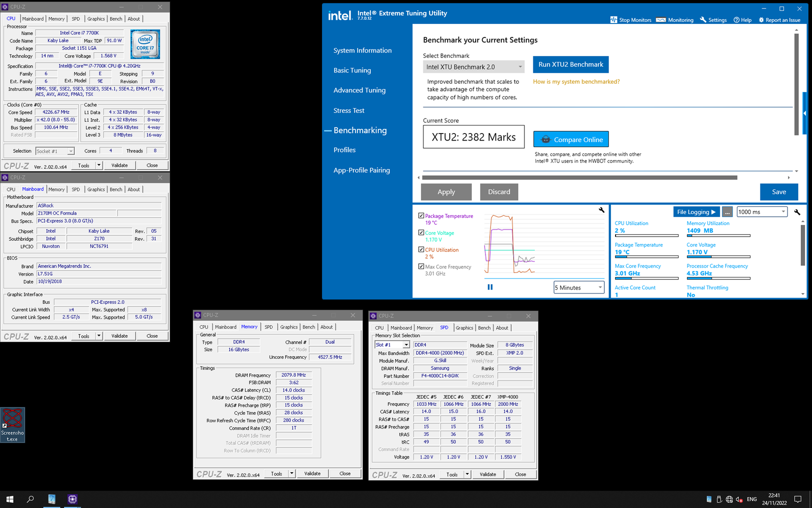Screen dimensions: 812x508
Task: Click scroll left arrow of XTU horizontal scrollbar
Action: [x=419, y=178]
